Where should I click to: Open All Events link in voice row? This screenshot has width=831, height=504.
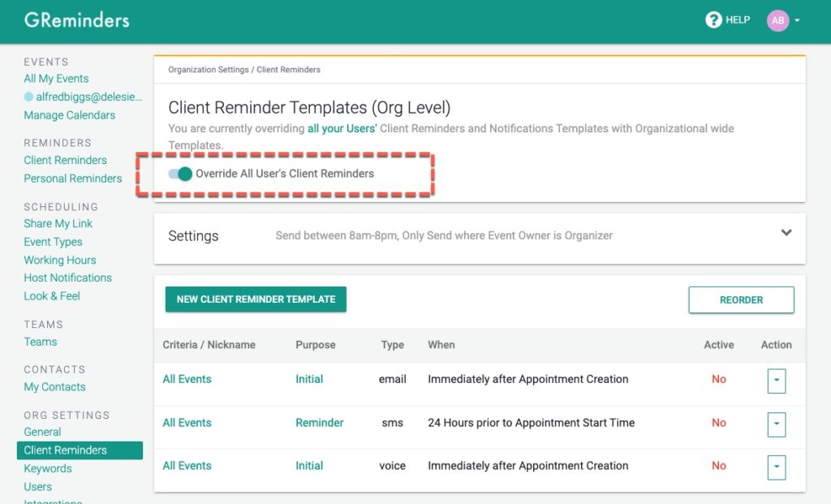[x=187, y=466]
